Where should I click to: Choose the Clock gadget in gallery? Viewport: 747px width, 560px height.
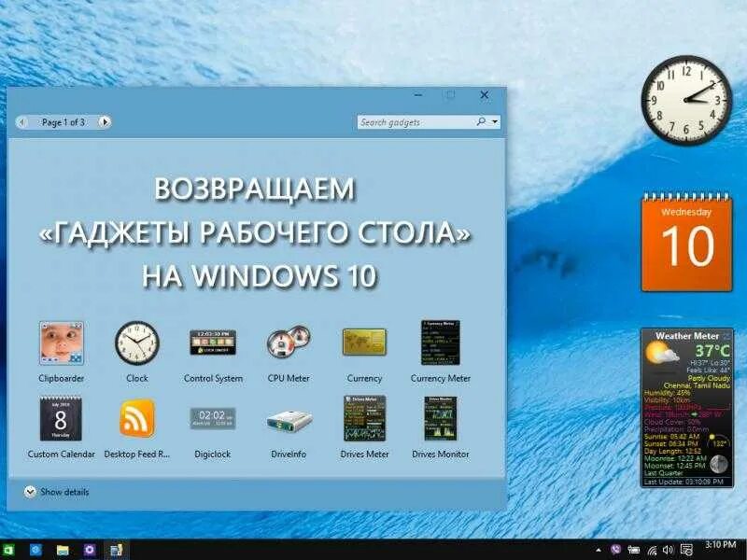[136, 343]
